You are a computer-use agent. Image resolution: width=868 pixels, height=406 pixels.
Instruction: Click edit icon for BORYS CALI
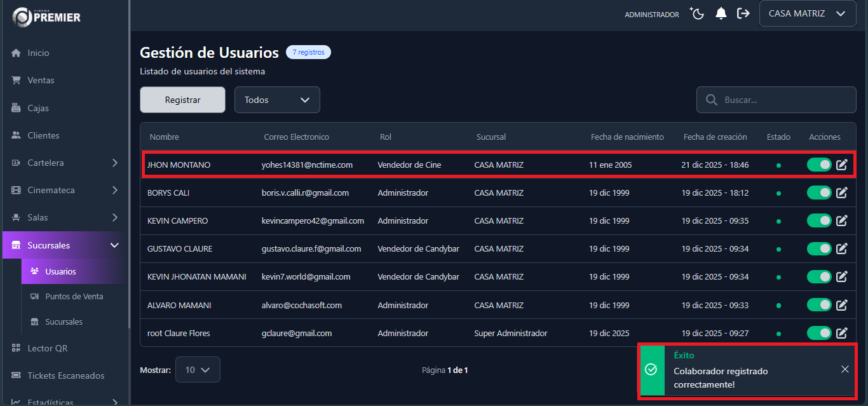[842, 193]
